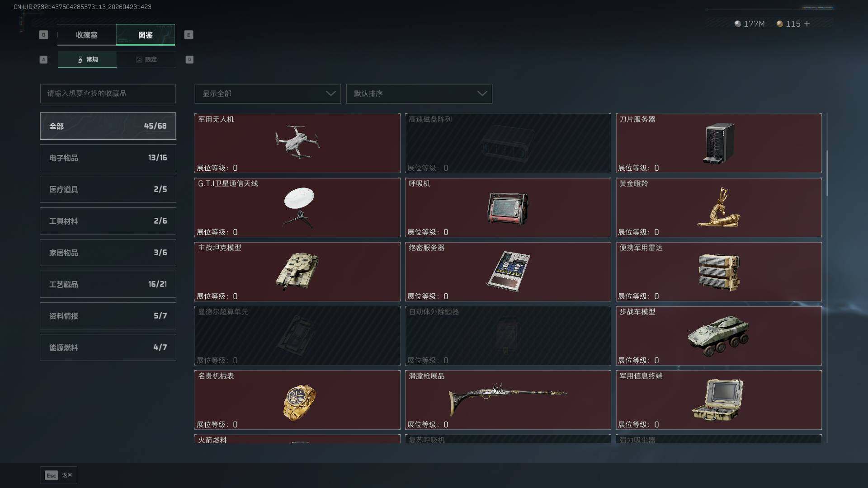Select the 步战车模型 vehicle item
Viewport: 868px width, 488px height.
(719, 336)
